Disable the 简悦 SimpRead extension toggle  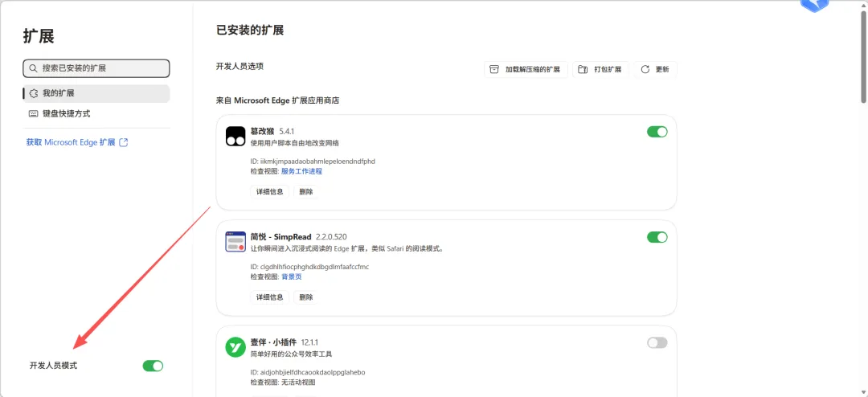tap(657, 237)
